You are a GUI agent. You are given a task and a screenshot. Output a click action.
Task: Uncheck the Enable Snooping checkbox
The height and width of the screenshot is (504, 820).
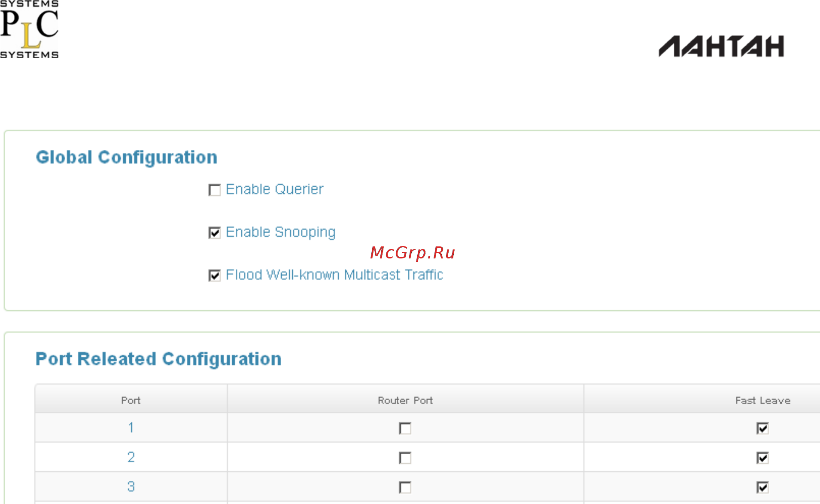tap(215, 233)
